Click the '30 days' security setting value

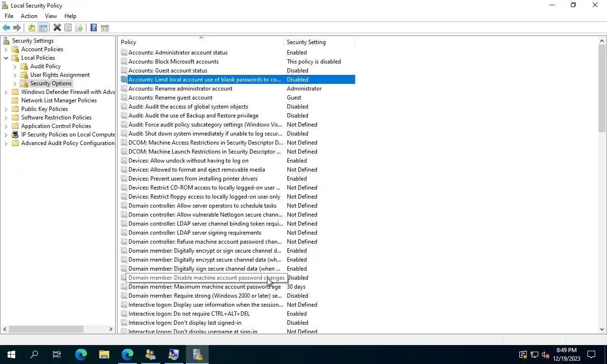296,287
